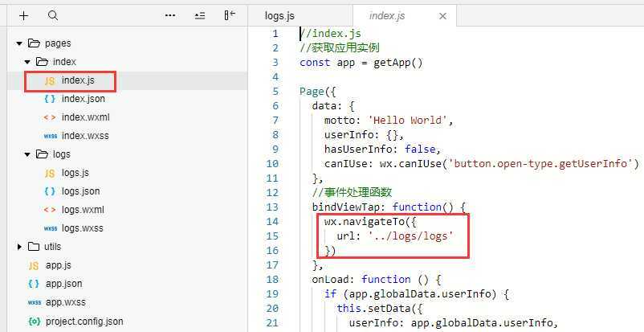This screenshot has height=332, width=644.
Task: Click the JS icon beside app.js
Action: 34,266
